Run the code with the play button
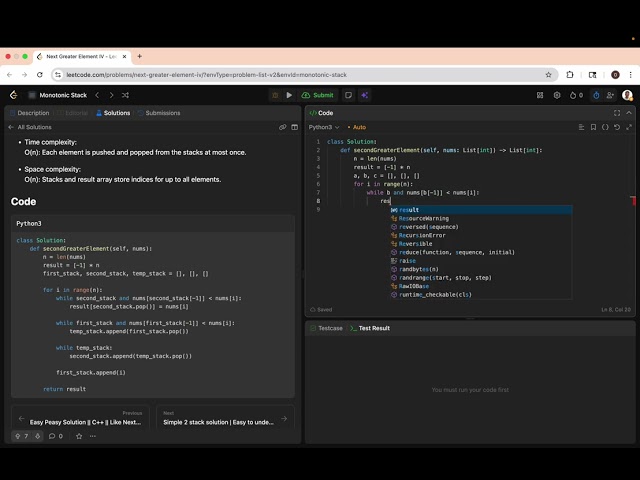Viewport: 640px width, 480px height. click(x=289, y=95)
